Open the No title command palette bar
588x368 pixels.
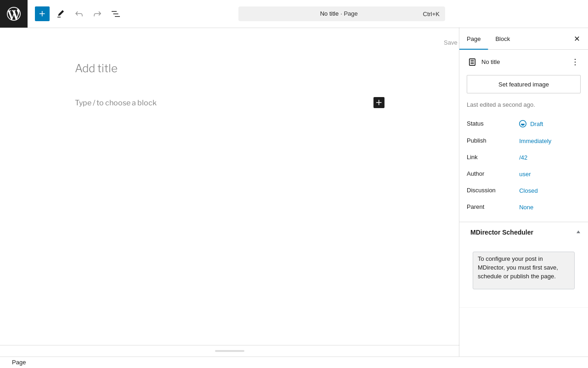tap(342, 14)
